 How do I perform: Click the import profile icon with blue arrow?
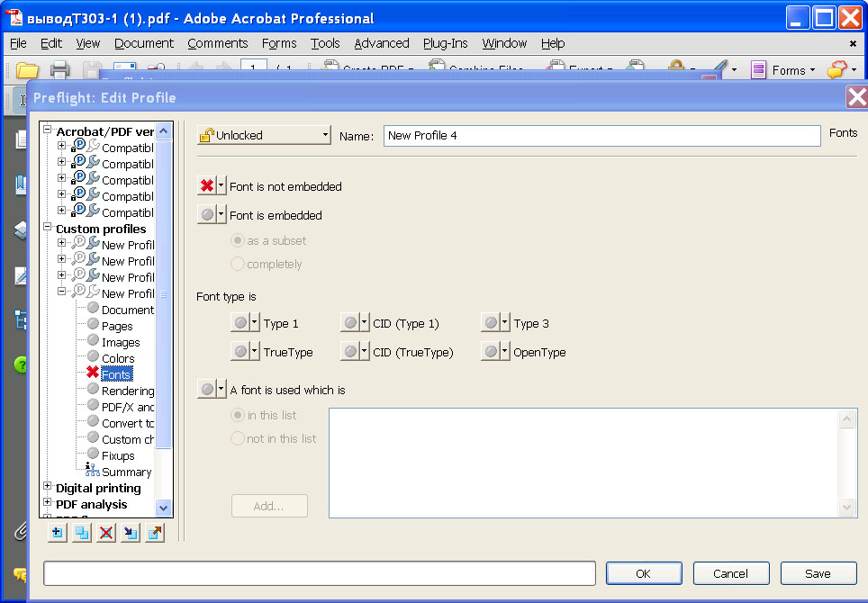tap(131, 534)
